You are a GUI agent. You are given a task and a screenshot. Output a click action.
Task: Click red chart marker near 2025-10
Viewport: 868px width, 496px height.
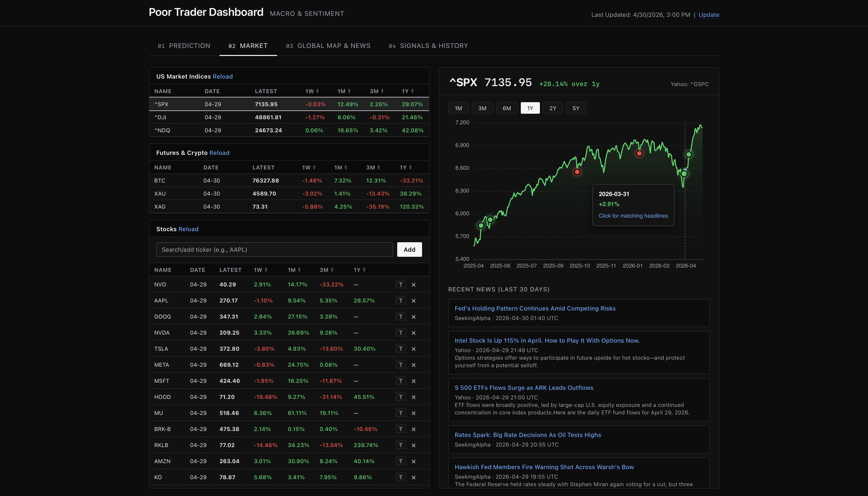click(577, 172)
